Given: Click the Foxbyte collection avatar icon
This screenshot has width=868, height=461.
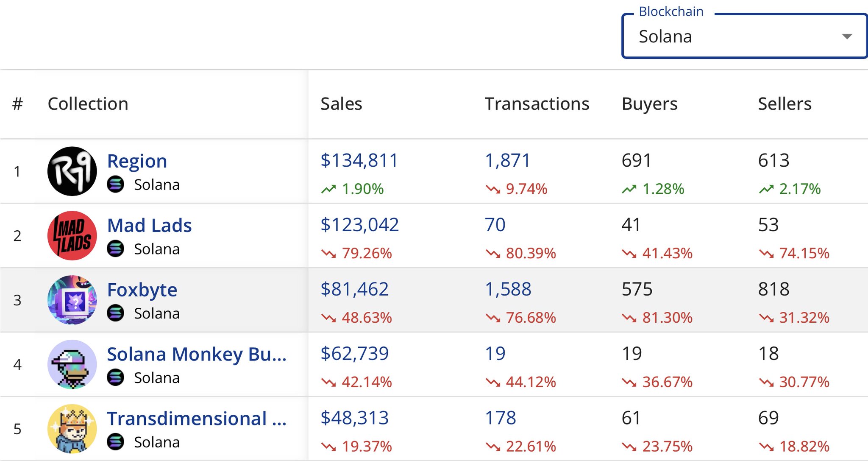Looking at the screenshot, I should [72, 300].
